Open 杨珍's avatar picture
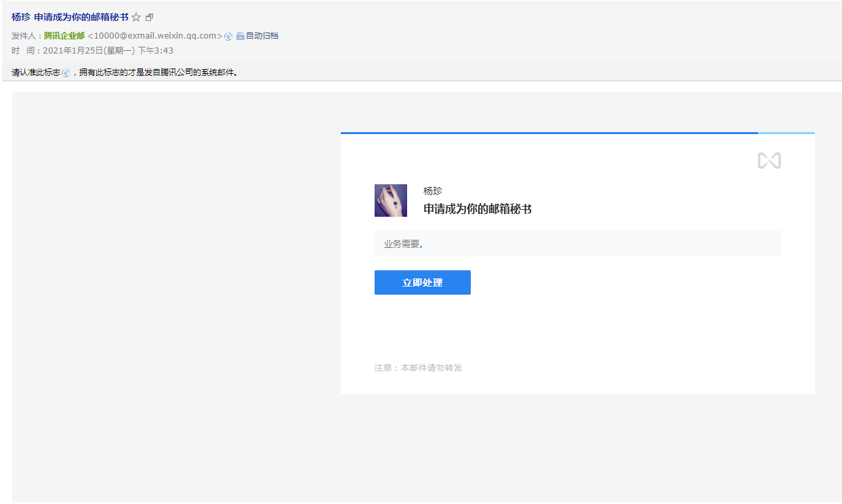The height and width of the screenshot is (504, 842). (x=391, y=201)
